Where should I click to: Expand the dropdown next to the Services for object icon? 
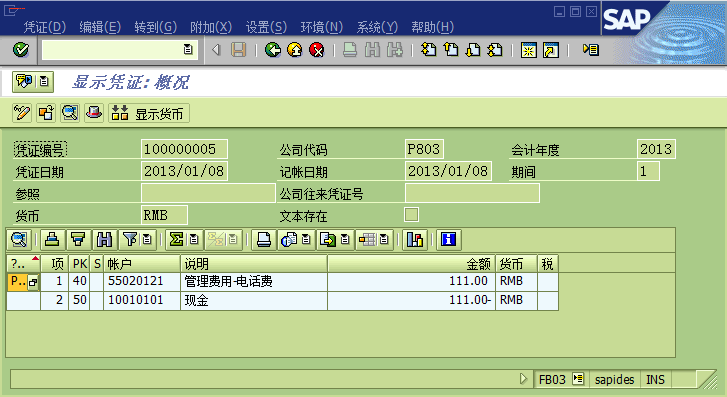coord(44,82)
